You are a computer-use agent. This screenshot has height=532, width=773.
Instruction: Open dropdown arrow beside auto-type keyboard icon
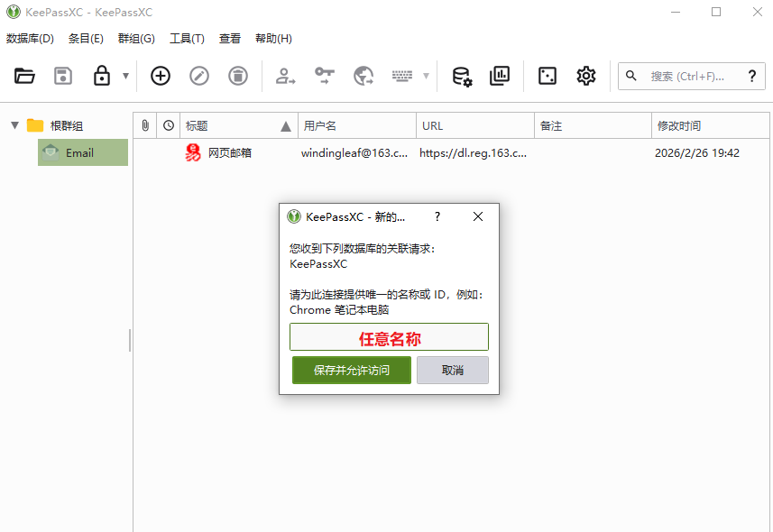pos(427,76)
